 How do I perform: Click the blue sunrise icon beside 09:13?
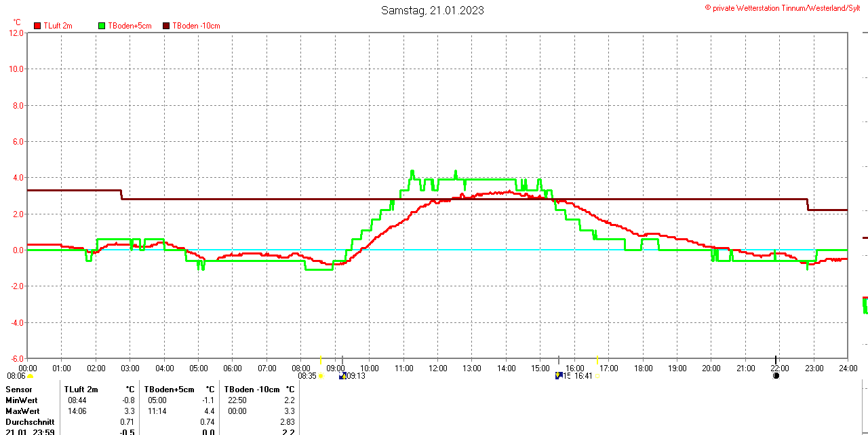(342, 375)
